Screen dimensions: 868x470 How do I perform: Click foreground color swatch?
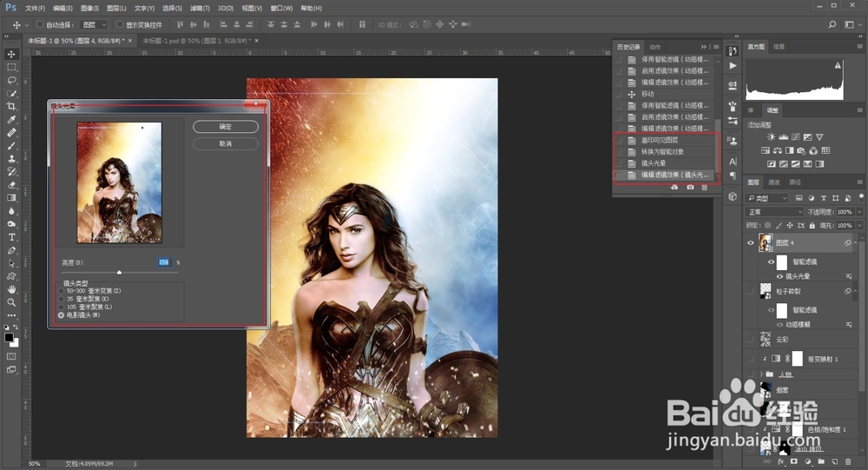pos(9,338)
